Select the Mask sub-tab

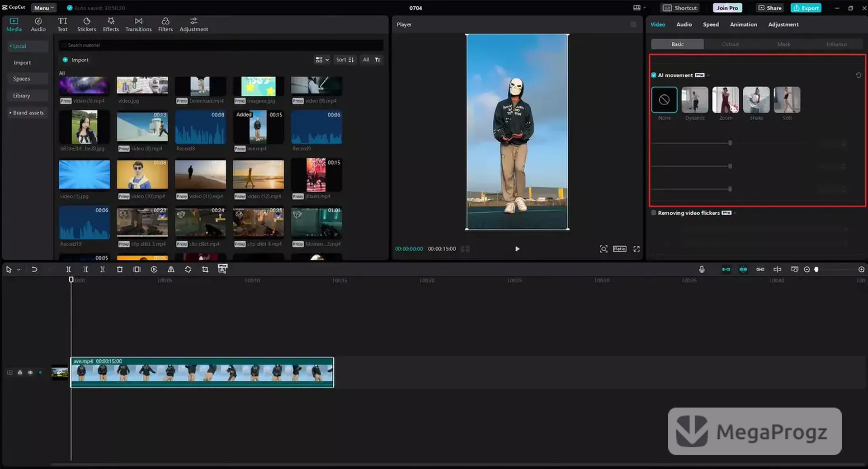coord(783,44)
